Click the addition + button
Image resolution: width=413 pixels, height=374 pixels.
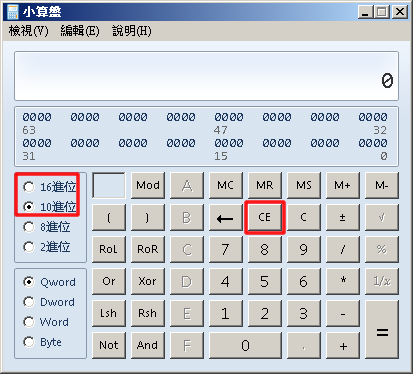(343, 345)
